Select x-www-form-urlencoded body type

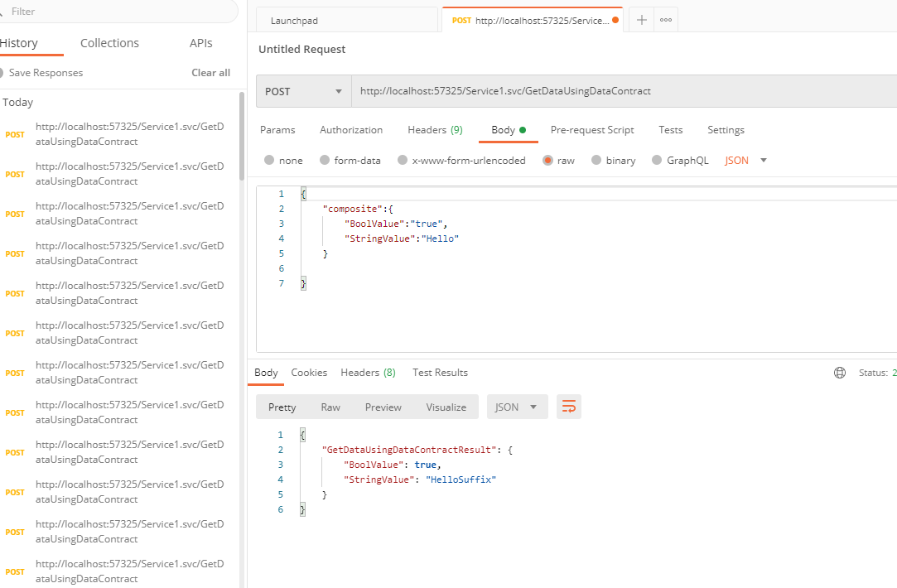(x=403, y=160)
